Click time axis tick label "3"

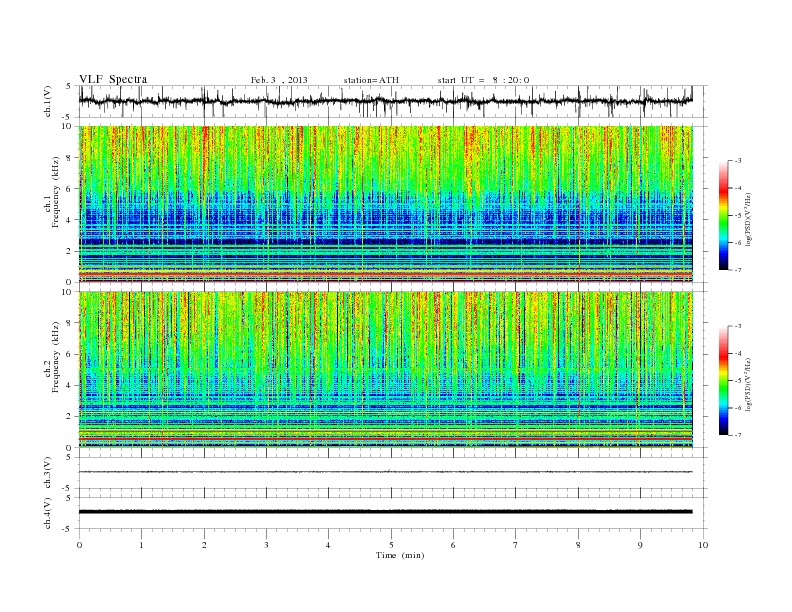(266, 545)
